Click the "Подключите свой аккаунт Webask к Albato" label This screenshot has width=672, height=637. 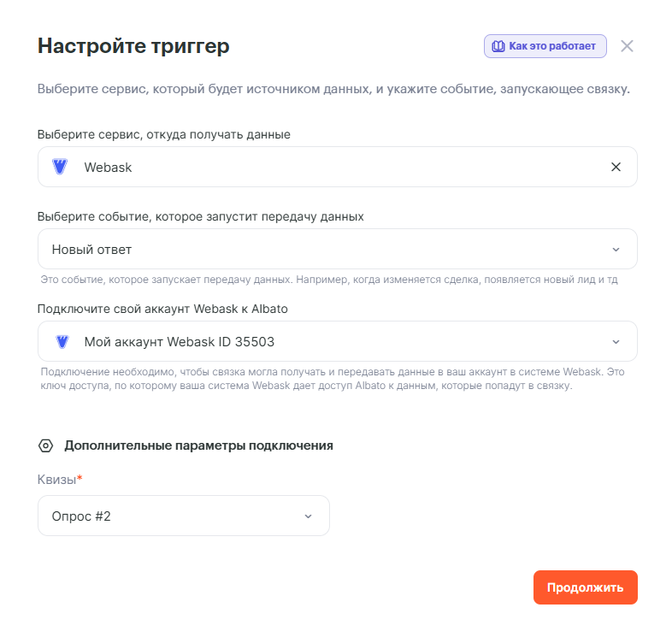click(x=162, y=309)
